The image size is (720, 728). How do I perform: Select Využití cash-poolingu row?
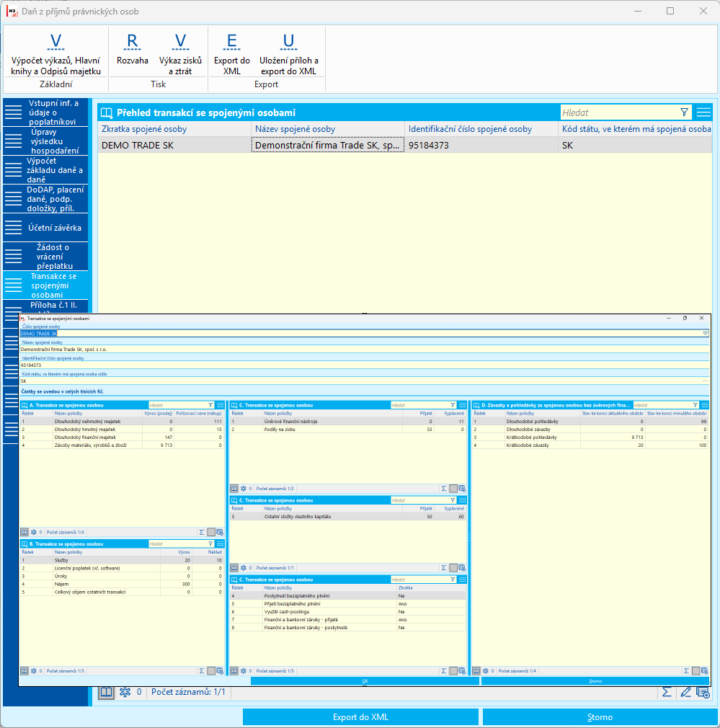pos(347,612)
